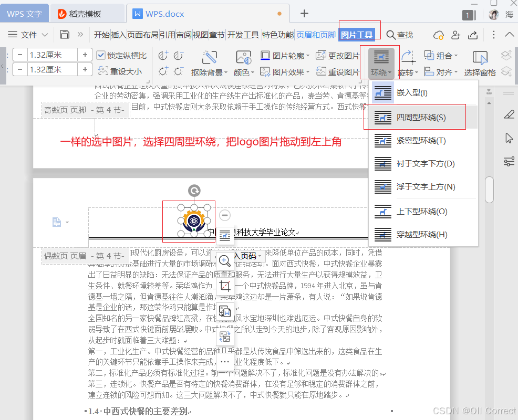The width and height of the screenshot is (518, 420).
Task: Switch to the 插入 ribbon tab
Action: [118, 35]
